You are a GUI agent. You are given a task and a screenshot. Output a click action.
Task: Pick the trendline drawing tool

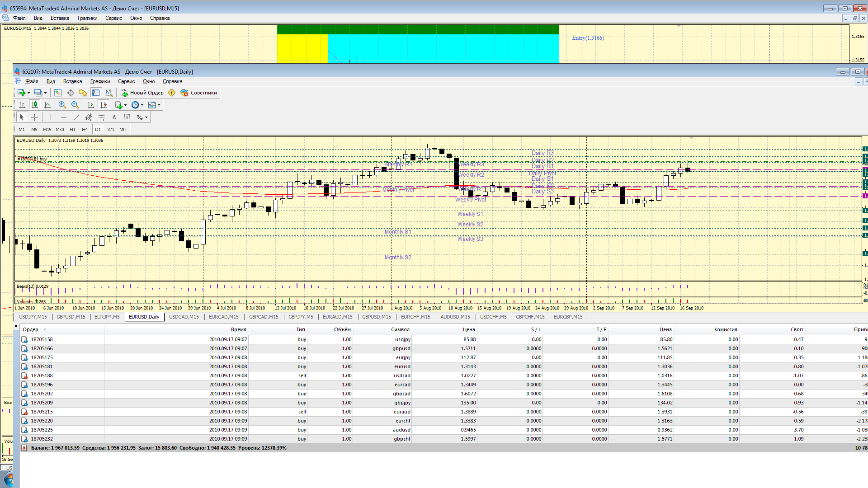(x=76, y=117)
